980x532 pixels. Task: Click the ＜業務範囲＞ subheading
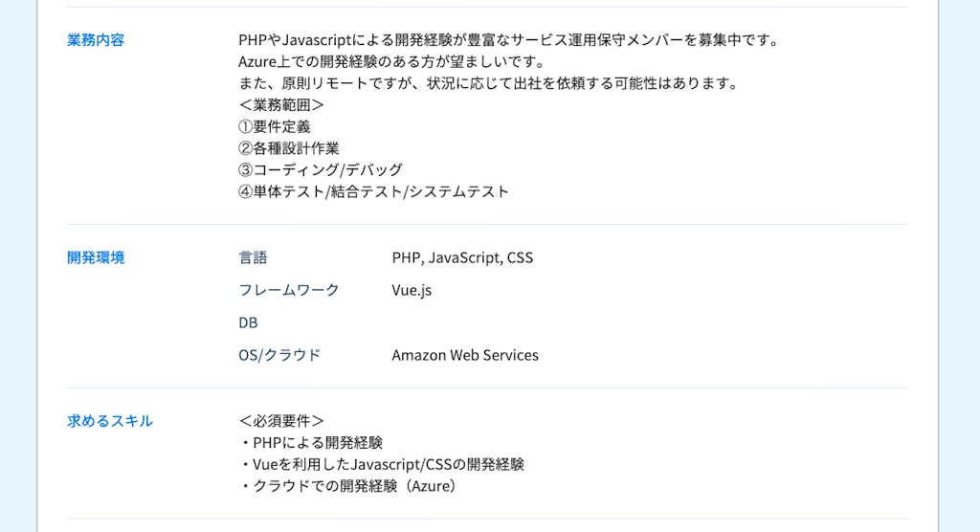[281, 105]
